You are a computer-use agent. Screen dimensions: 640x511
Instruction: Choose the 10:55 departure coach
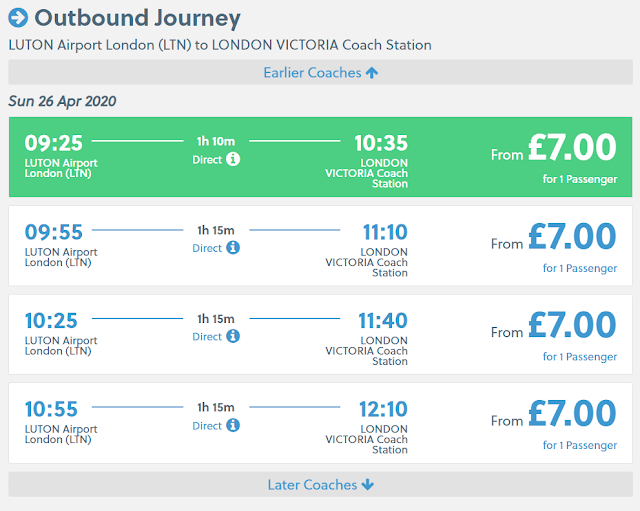320,424
